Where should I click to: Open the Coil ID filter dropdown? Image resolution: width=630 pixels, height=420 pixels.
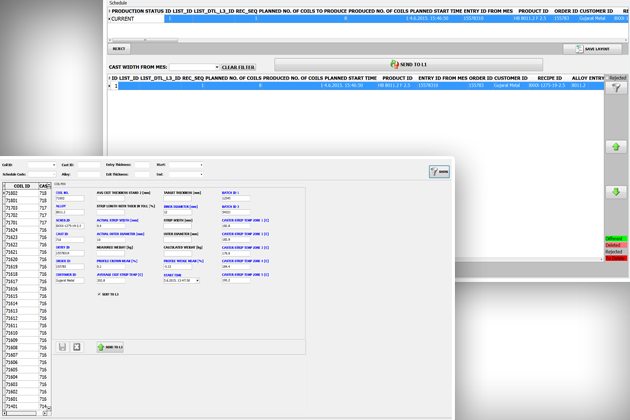point(53,165)
